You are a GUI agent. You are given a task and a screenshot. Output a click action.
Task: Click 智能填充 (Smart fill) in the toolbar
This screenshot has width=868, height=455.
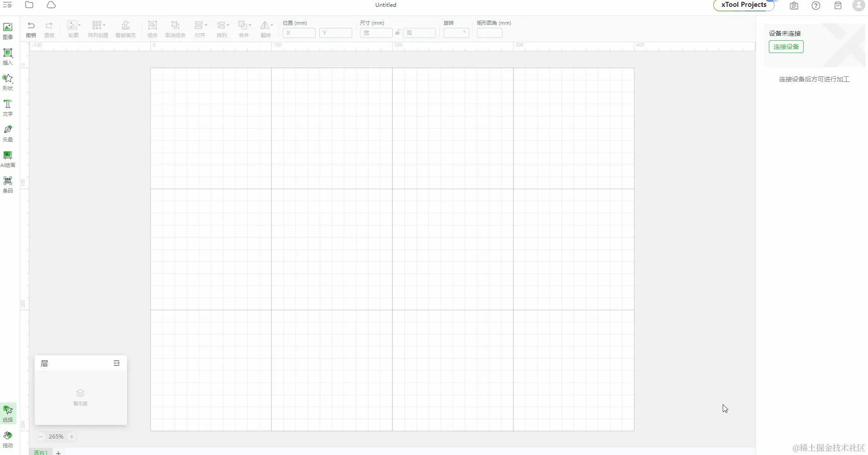tap(126, 29)
